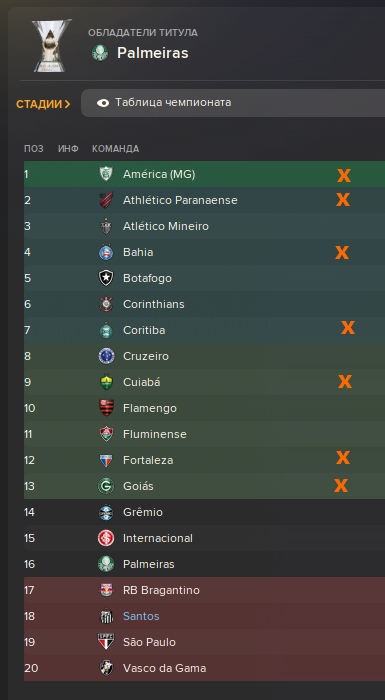Screen dimensions: 385x700
Task: Click the Flamengo club crest
Action: pos(106,408)
